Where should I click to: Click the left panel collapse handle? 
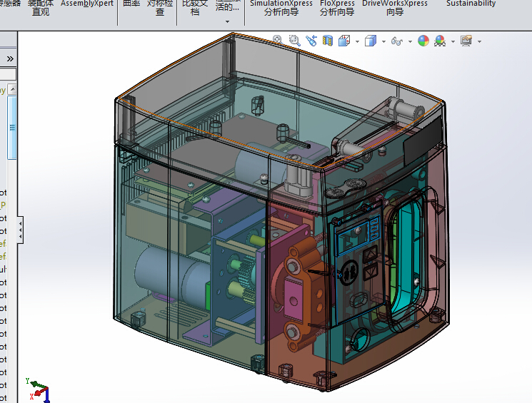click(x=21, y=230)
